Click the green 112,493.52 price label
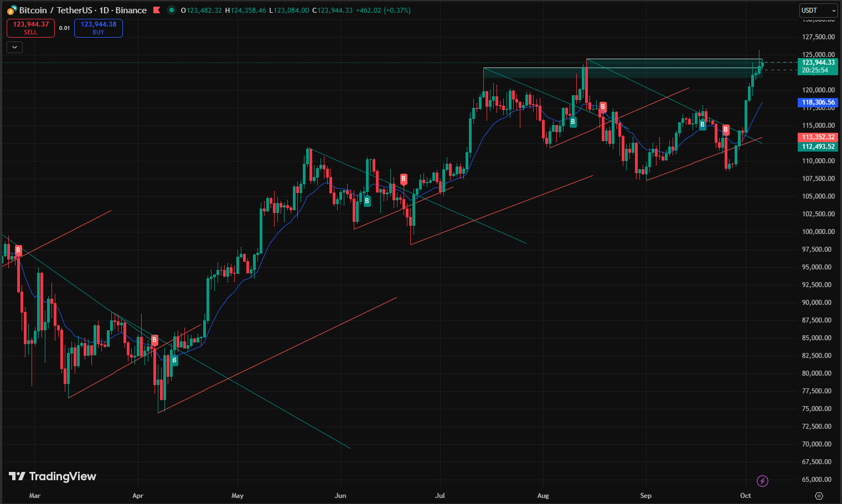The image size is (842, 504). [818, 147]
